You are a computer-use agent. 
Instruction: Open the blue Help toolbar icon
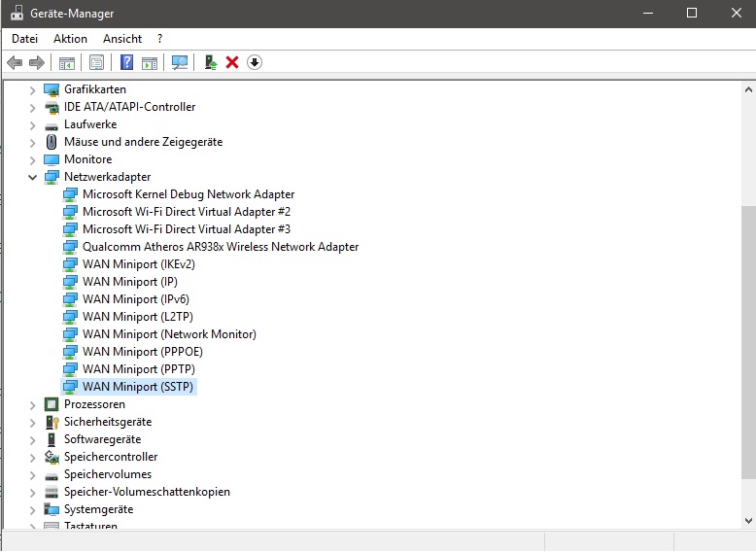pyautogui.click(x=126, y=62)
